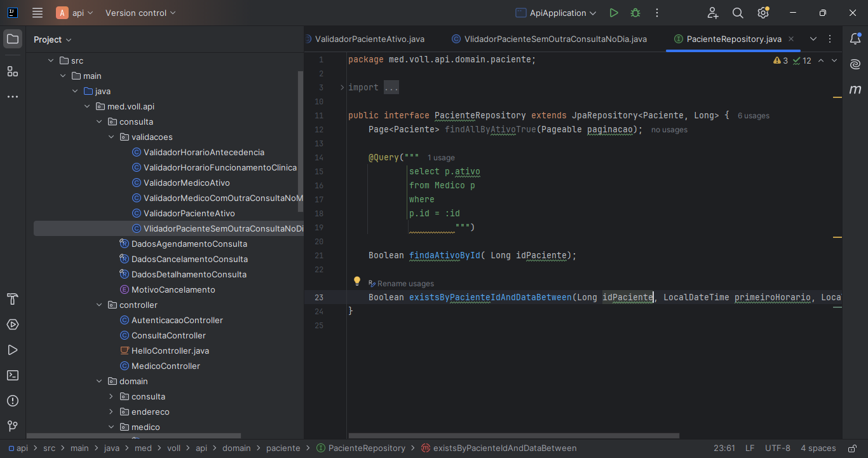The height and width of the screenshot is (458, 868).
Task: Open the Structure tool window
Action: [x=13, y=71]
